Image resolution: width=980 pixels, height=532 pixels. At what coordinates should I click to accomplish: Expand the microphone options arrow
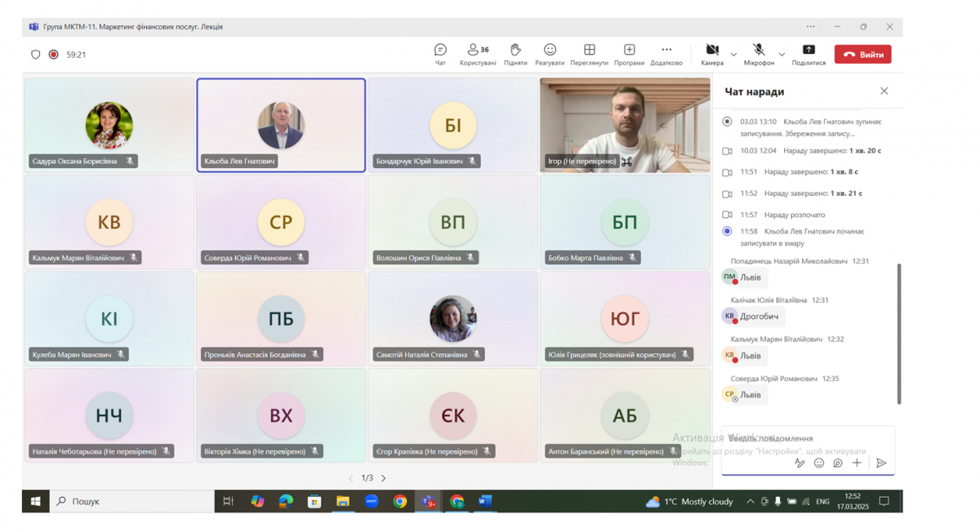(x=782, y=55)
